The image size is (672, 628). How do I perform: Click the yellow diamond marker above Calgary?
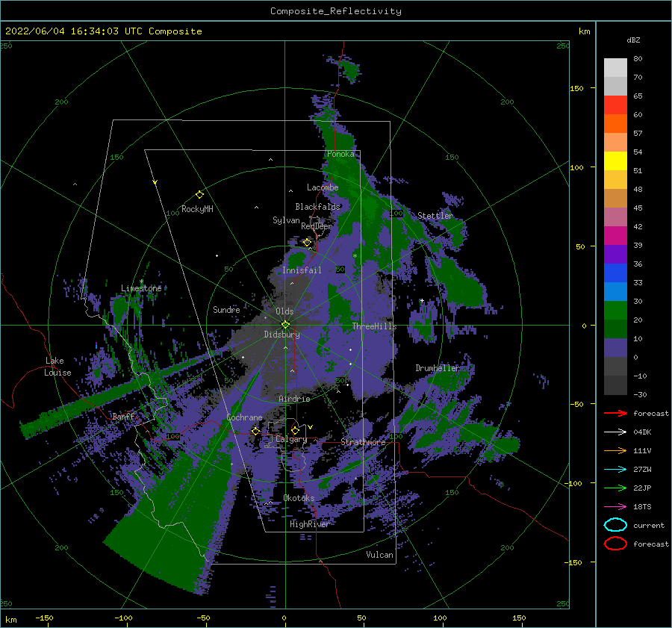click(295, 430)
